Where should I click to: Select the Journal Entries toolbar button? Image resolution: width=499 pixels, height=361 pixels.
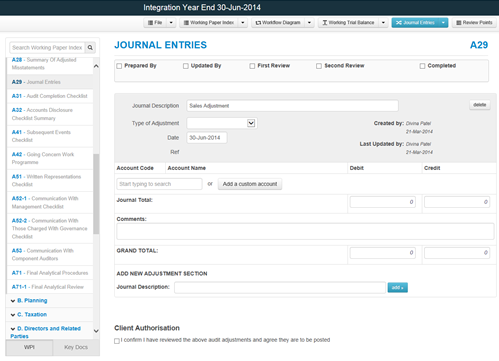(x=415, y=23)
